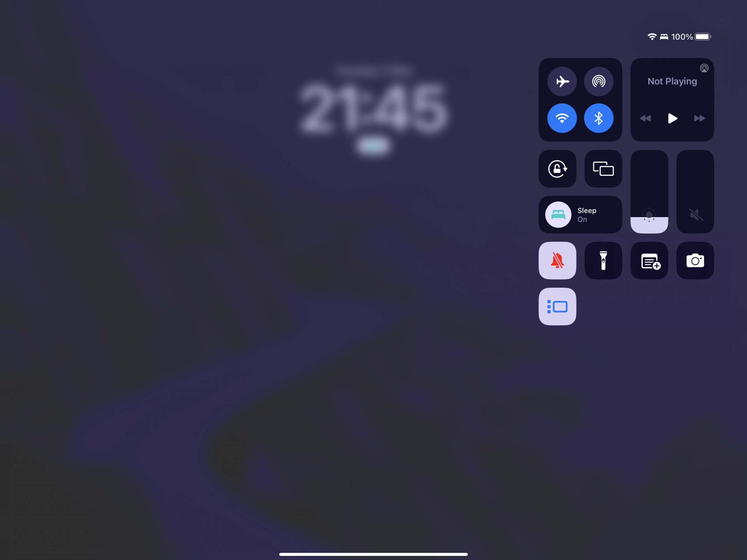Skip backward in media playback

point(645,118)
